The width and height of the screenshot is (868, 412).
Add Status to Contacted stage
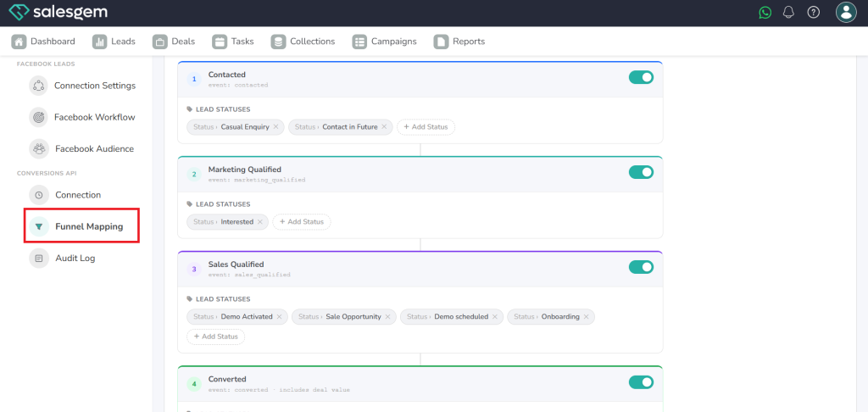coord(426,127)
